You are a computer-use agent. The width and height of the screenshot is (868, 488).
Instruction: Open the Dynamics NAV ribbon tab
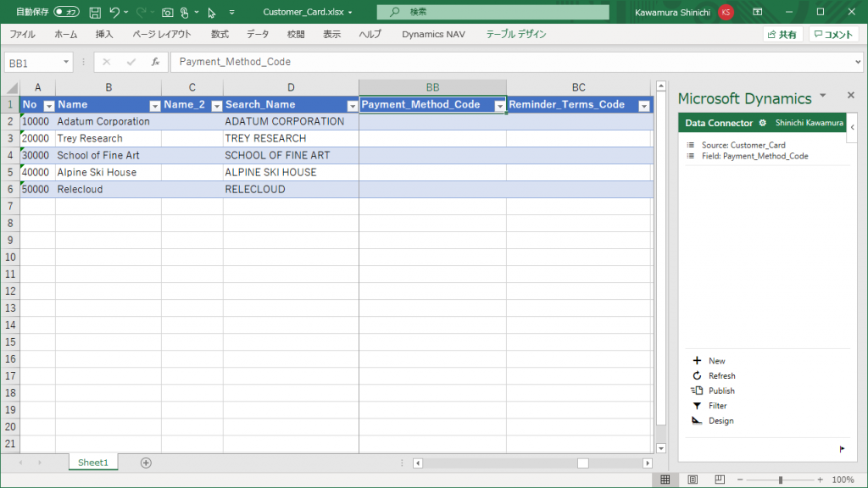pyautogui.click(x=433, y=34)
